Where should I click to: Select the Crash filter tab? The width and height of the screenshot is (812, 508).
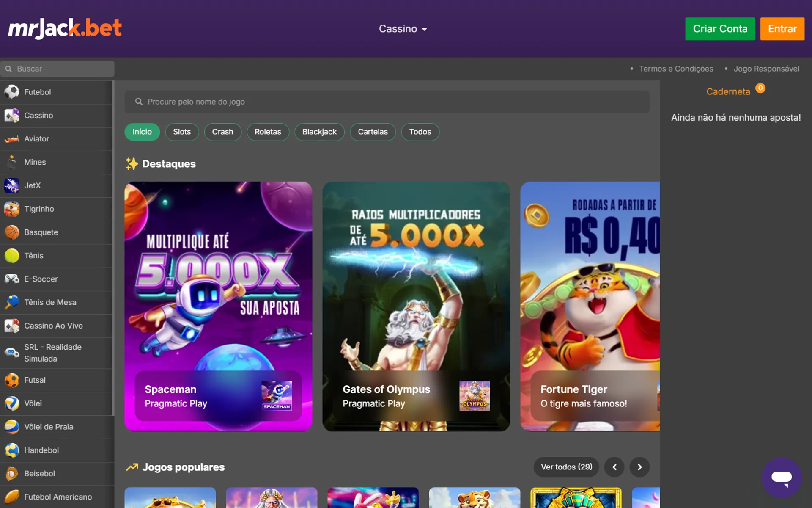click(x=222, y=132)
